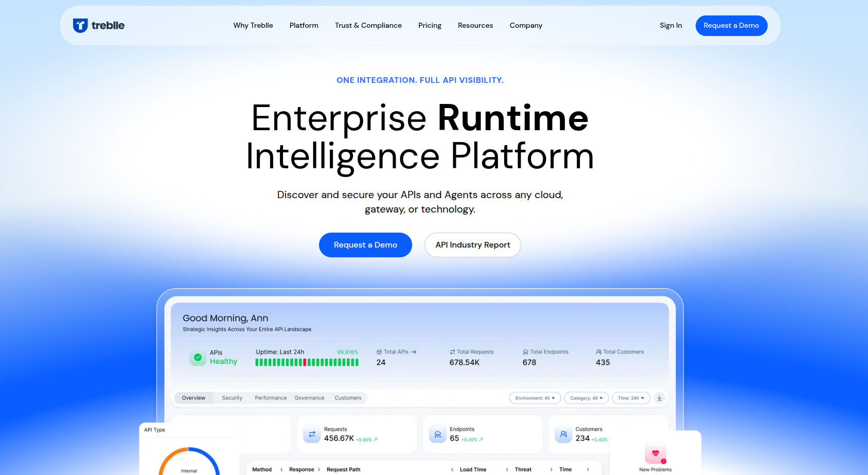The width and height of the screenshot is (868, 475).
Task: Click the uptime bar for last 24h
Action: [x=307, y=362]
